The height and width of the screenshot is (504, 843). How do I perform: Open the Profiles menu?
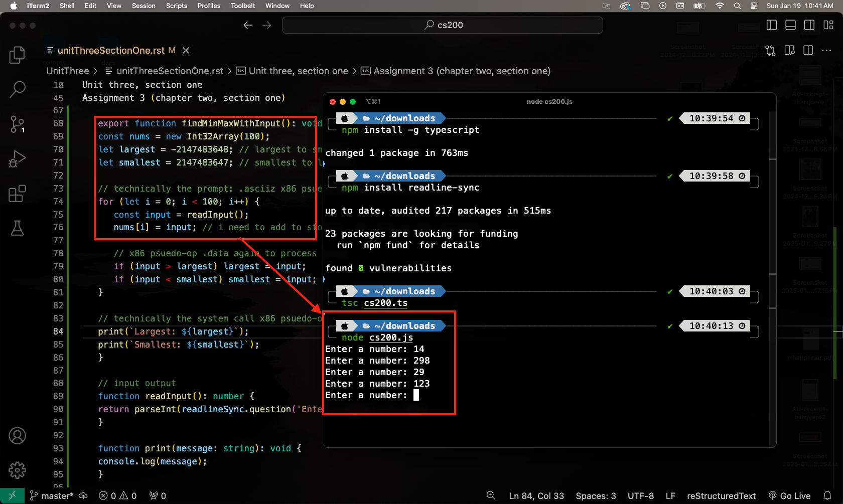(209, 6)
